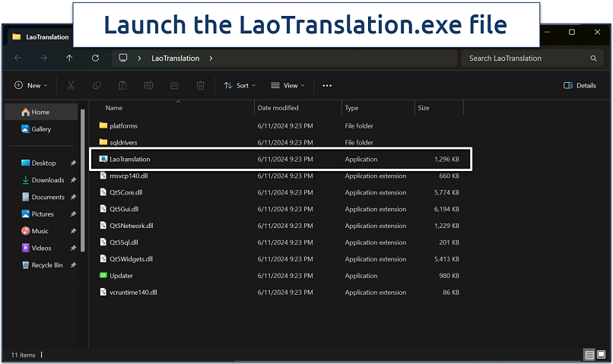
Task: Open the See more ellipsis menu
Action: [x=327, y=86]
